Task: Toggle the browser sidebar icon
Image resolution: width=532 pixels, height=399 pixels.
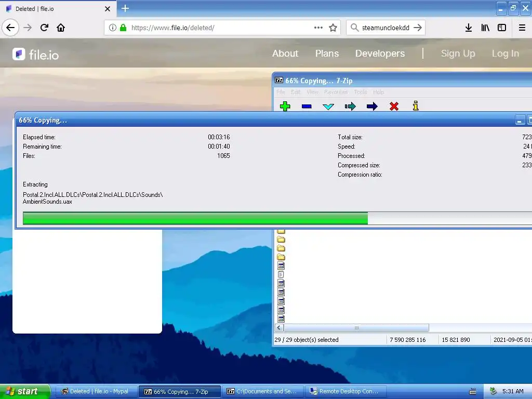Action: click(x=502, y=28)
